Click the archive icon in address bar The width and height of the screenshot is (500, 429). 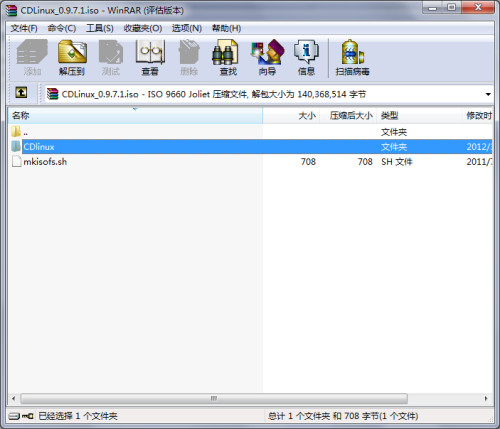point(52,94)
